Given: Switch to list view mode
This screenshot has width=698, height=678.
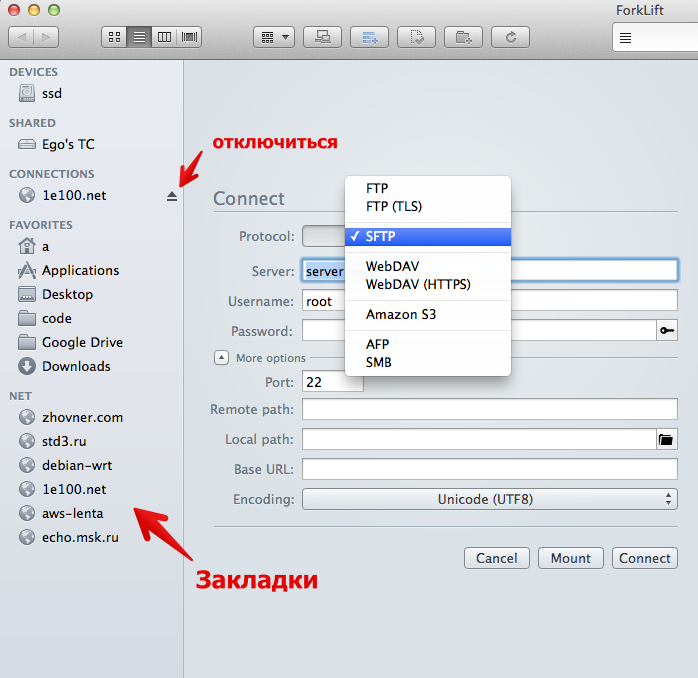Looking at the screenshot, I should (x=139, y=37).
